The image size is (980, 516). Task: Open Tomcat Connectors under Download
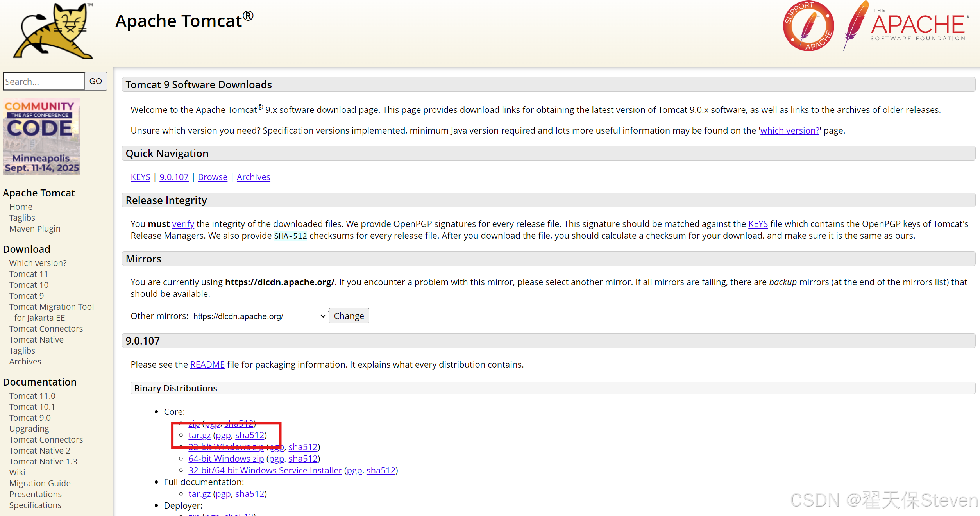tap(46, 329)
